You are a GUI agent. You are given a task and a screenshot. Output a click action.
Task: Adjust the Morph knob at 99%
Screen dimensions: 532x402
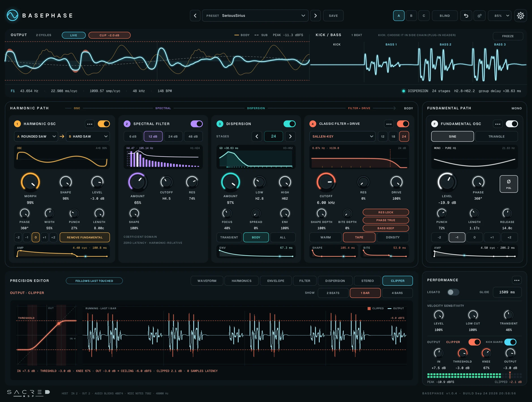(x=30, y=182)
